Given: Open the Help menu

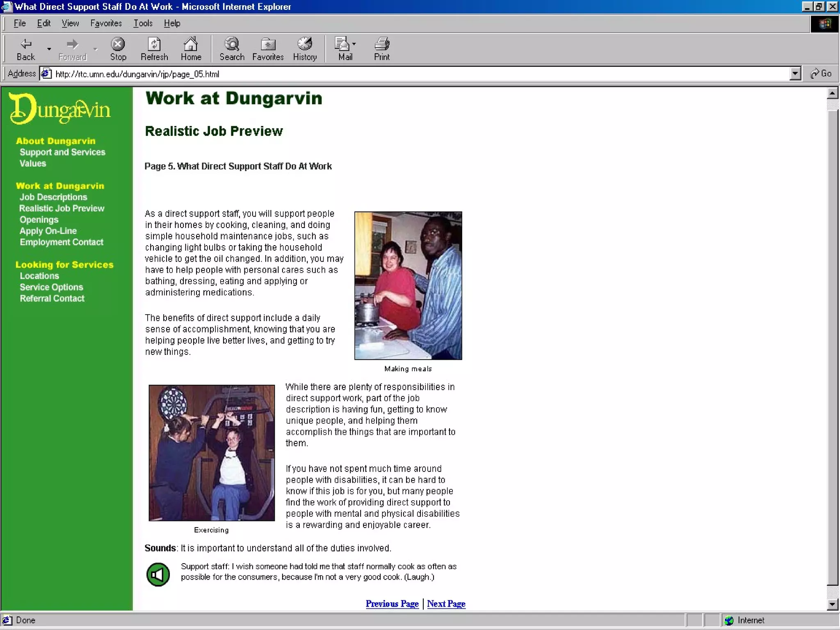Looking at the screenshot, I should pos(172,23).
